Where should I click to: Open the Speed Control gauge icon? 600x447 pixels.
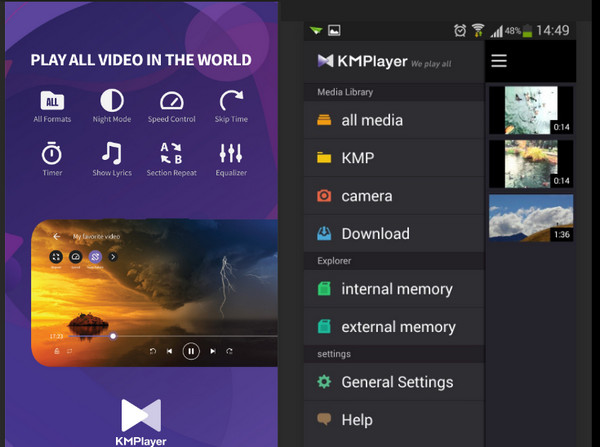pyautogui.click(x=171, y=101)
